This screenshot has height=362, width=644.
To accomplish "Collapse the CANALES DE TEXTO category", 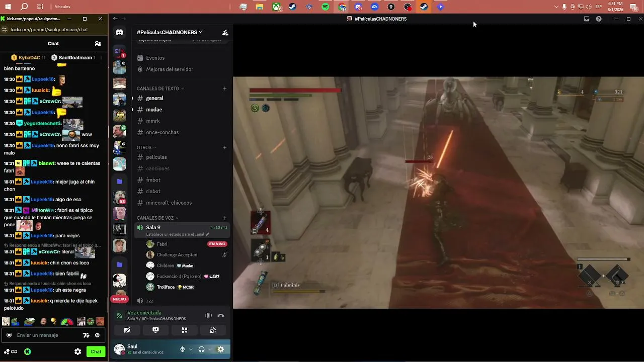I will coord(160,88).
